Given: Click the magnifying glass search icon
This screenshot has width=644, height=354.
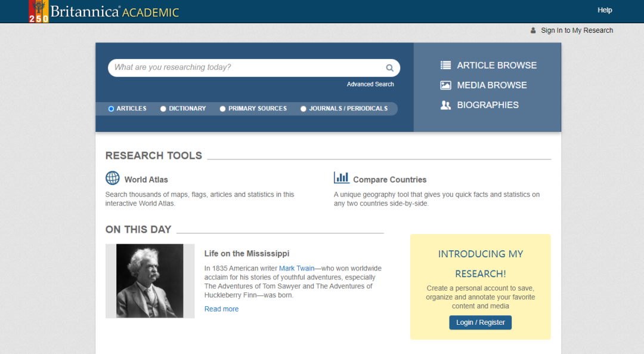Looking at the screenshot, I should click(x=389, y=68).
